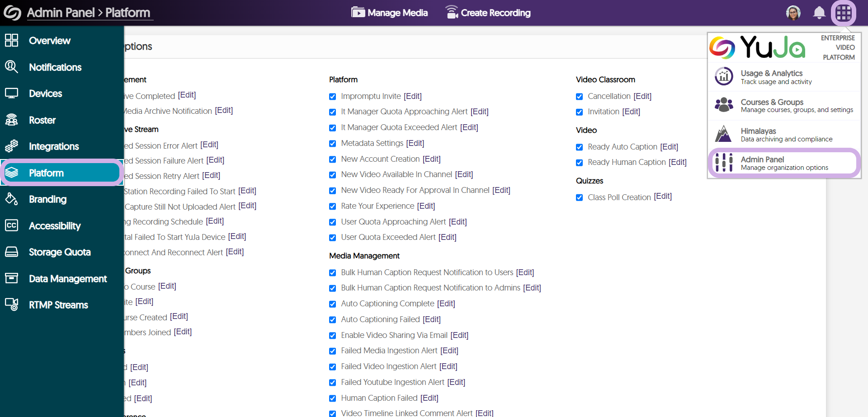Click the user profile avatar
The image size is (868, 417).
(x=793, y=13)
